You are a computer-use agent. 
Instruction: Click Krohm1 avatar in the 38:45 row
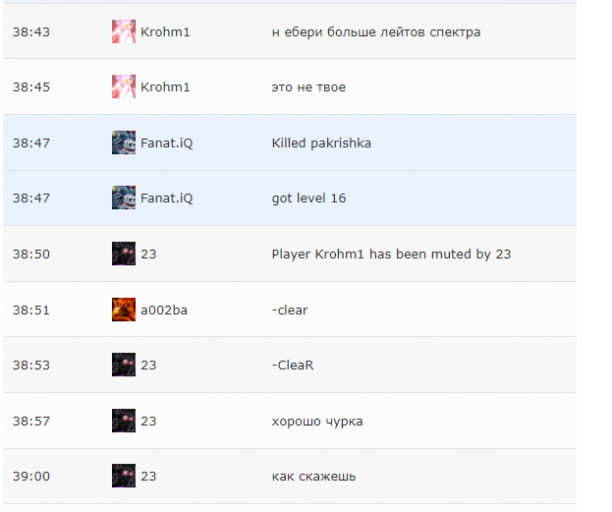(x=124, y=87)
